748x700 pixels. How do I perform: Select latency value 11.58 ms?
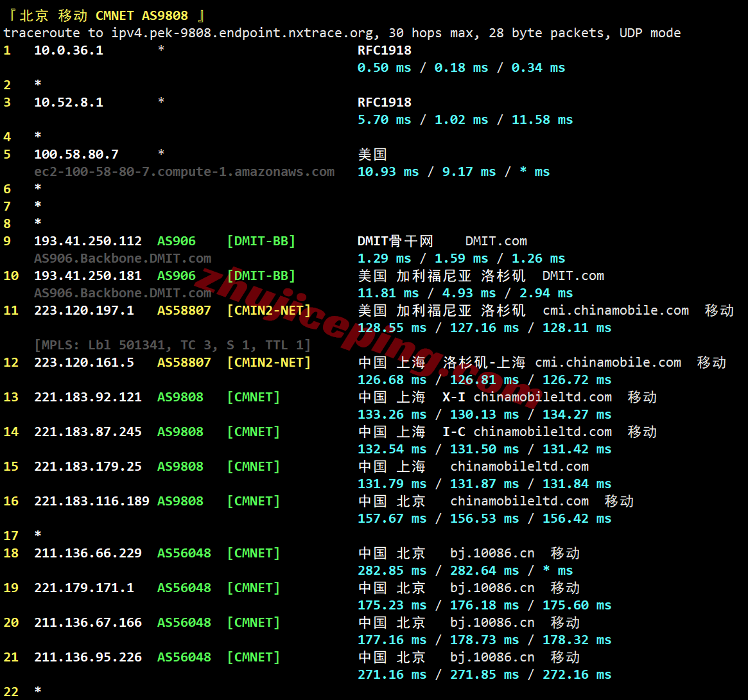(543, 119)
